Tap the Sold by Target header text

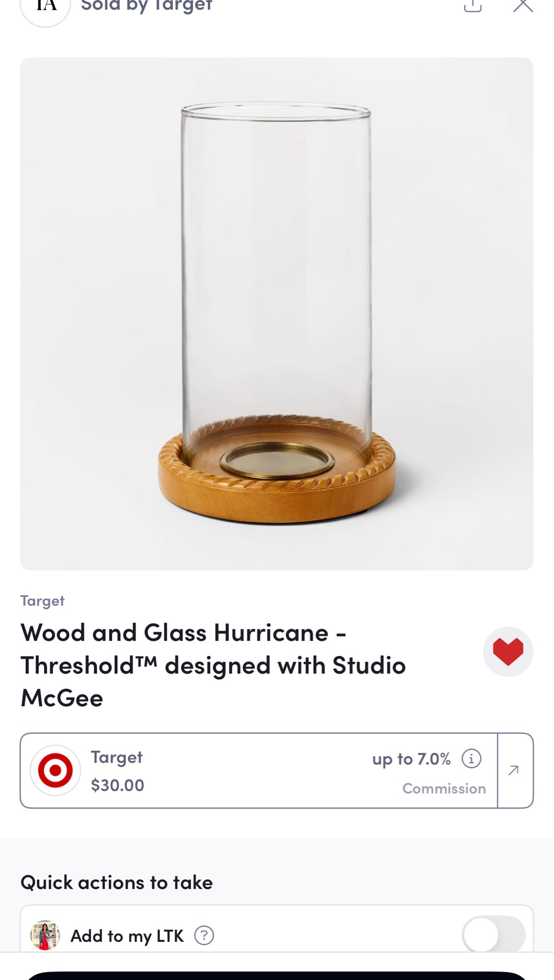[147, 6]
